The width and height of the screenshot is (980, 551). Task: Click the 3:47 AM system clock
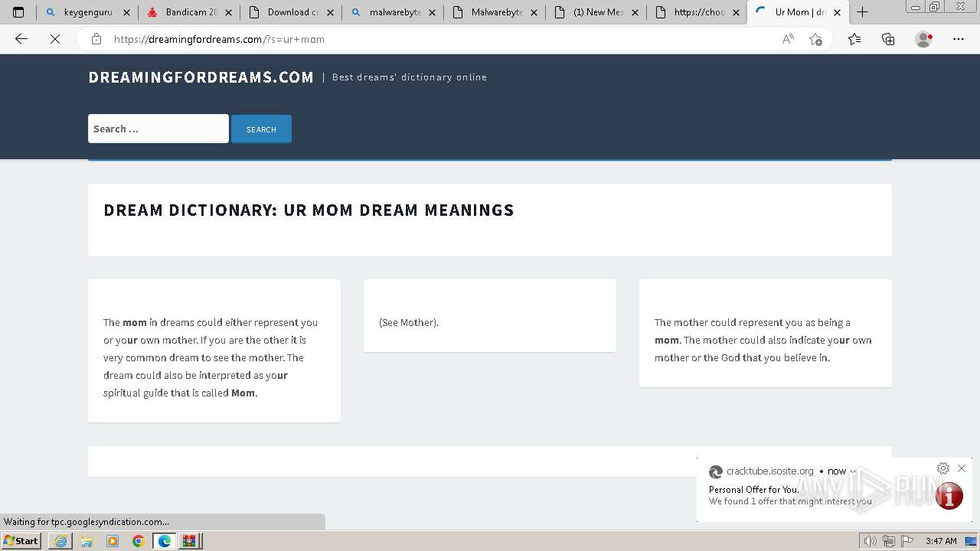(x=941, y=541)
